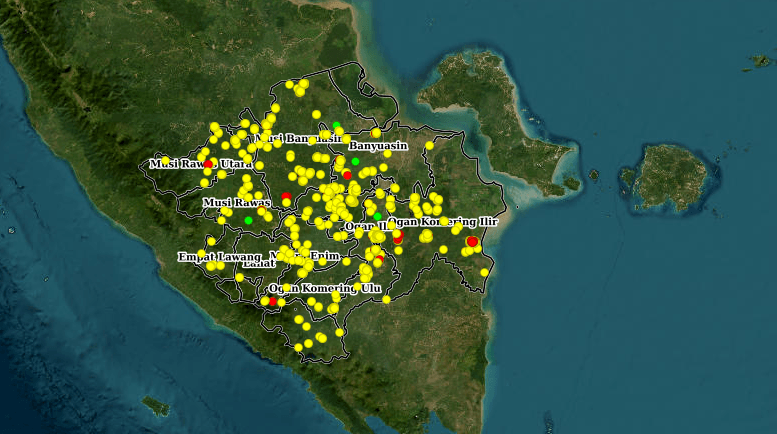Select the Ogan Ilir label
The image size is (777, 434).
[x=368, y=226]
